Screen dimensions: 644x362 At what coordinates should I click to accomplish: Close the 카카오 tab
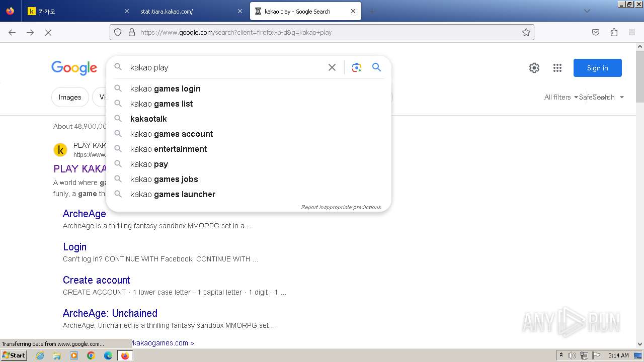pos(126,11)
